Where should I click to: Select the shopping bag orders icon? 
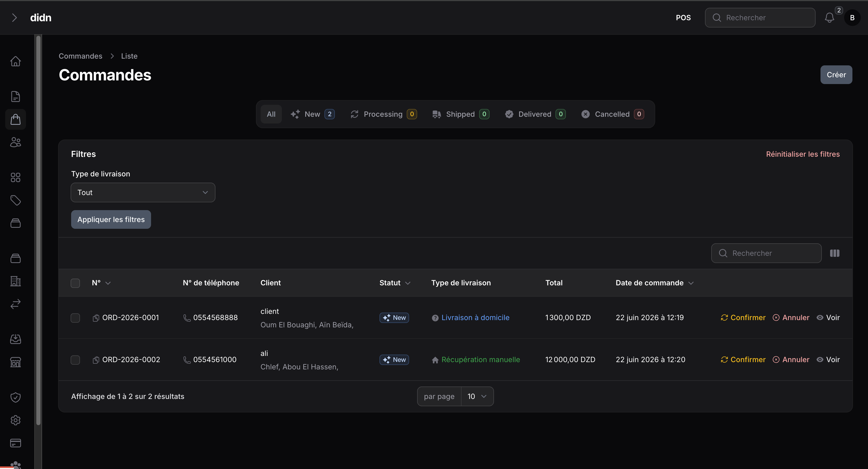[16, 119]
